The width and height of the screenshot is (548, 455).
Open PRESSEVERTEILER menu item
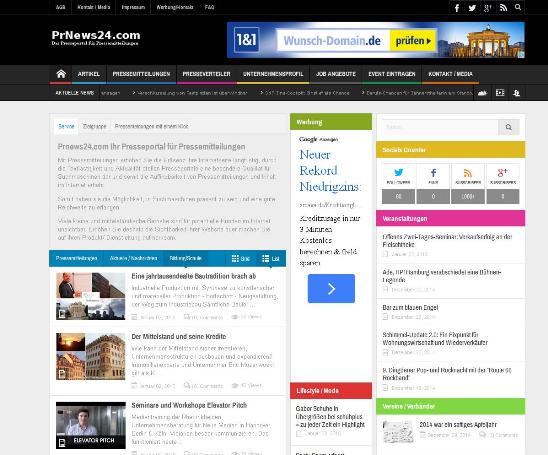206,74
